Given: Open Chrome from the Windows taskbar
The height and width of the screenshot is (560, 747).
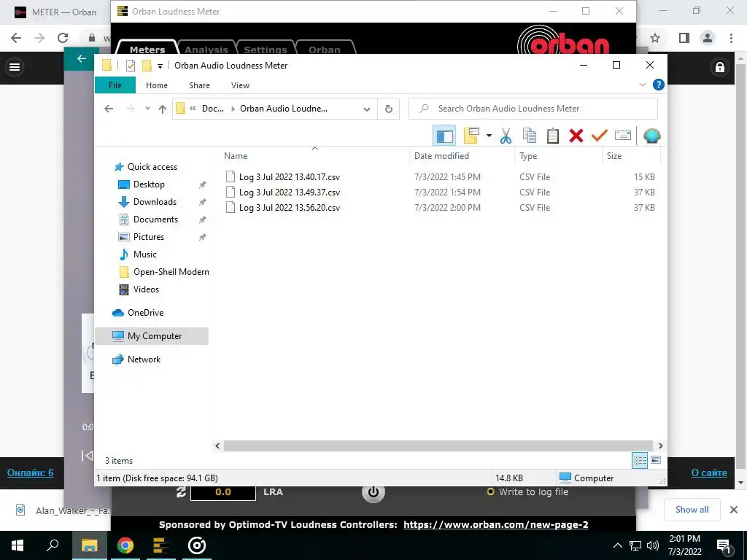Looking at the screenshot, I should pos(125,545).
